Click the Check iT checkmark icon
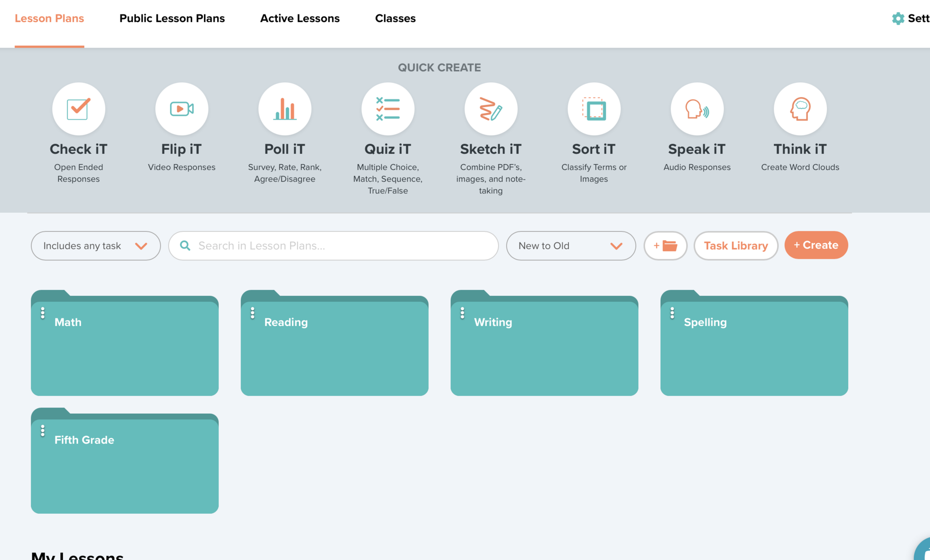Viewport: 930px width, 560px height. [x=79, y=109]
